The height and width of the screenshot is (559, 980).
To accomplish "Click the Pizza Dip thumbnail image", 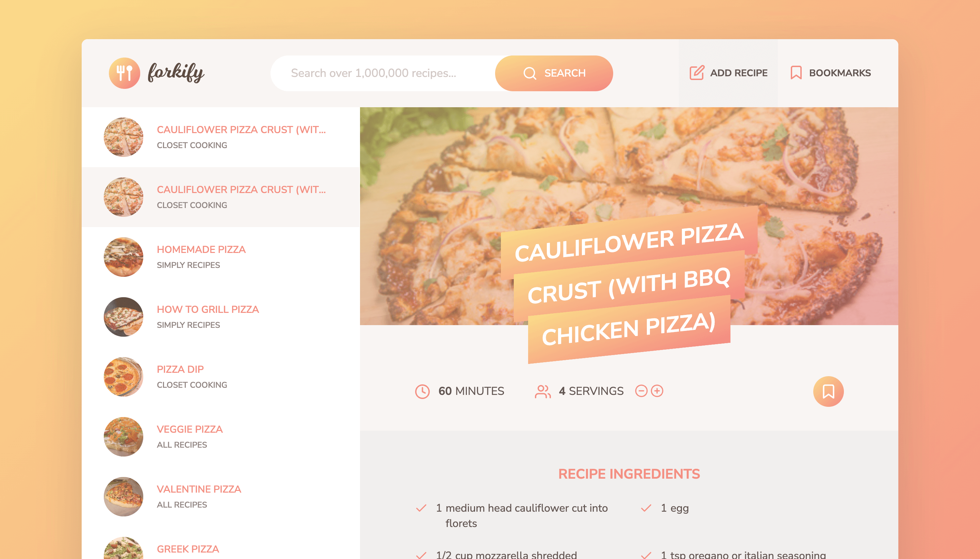I will click(x=124, y=377).
